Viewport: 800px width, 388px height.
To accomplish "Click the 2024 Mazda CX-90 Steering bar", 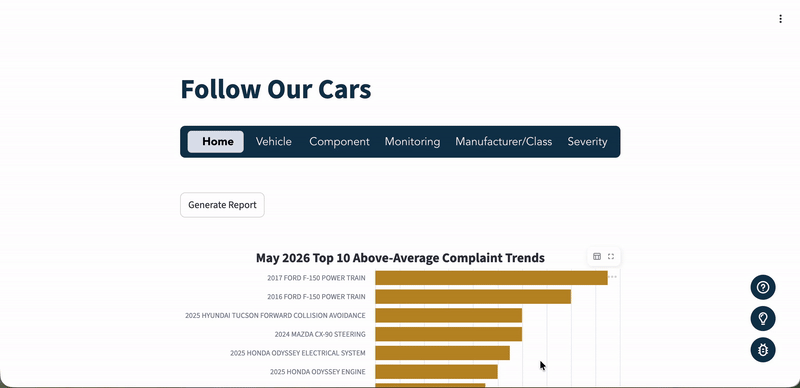I will [x=448, y=334].
